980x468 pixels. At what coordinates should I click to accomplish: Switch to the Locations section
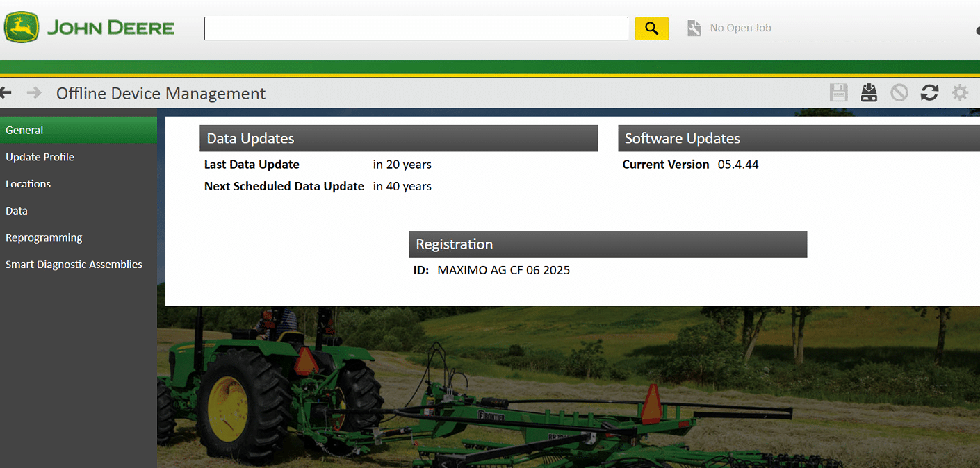[x=28, y=184]
